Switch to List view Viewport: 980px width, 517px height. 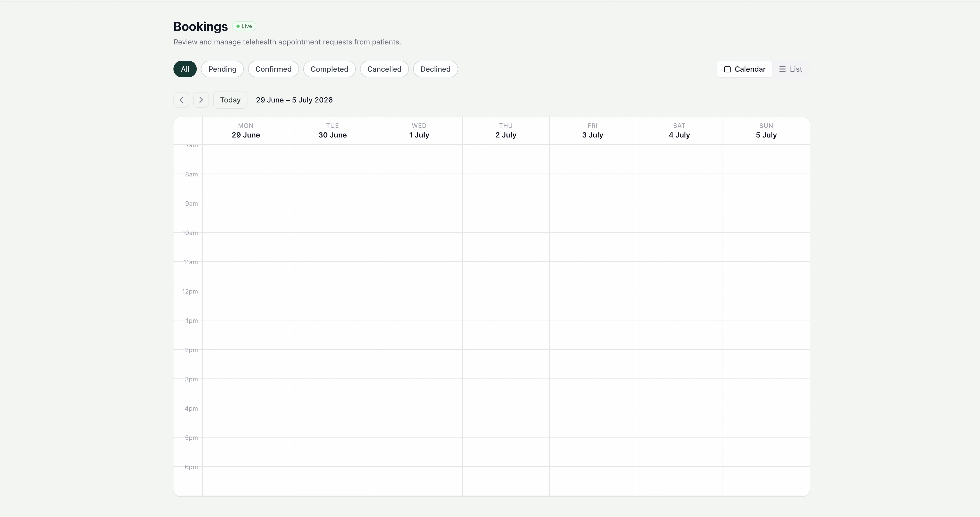[x=791, y=69]
